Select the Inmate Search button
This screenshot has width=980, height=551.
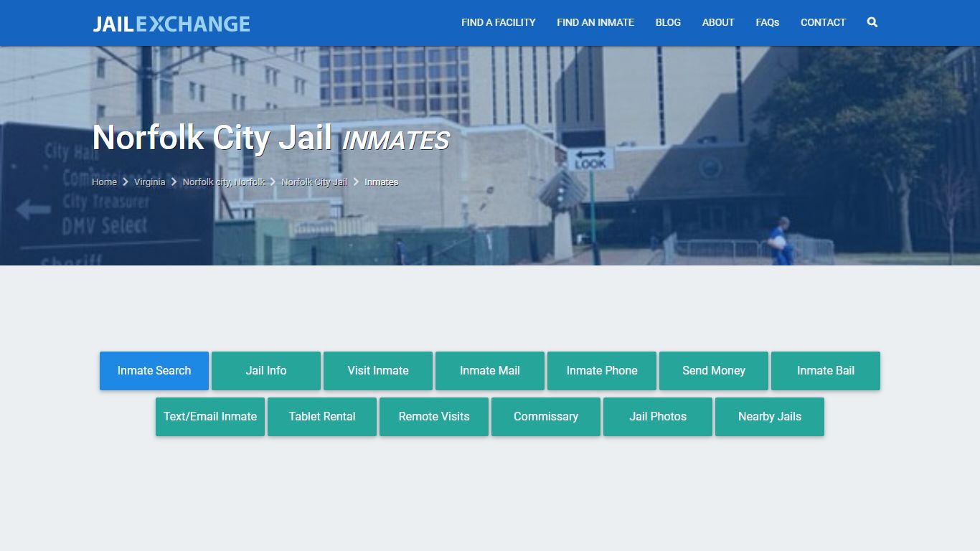[x=154, y=371]
